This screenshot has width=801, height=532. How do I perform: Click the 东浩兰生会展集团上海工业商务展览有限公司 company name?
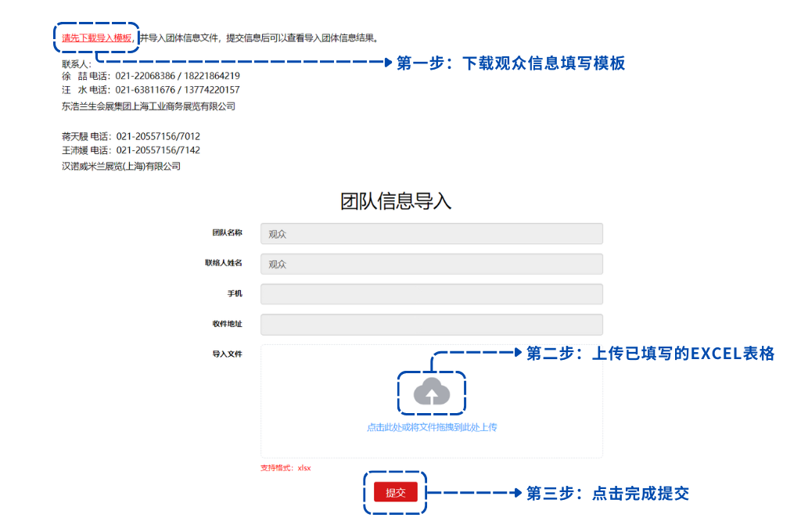coord(149,106)
